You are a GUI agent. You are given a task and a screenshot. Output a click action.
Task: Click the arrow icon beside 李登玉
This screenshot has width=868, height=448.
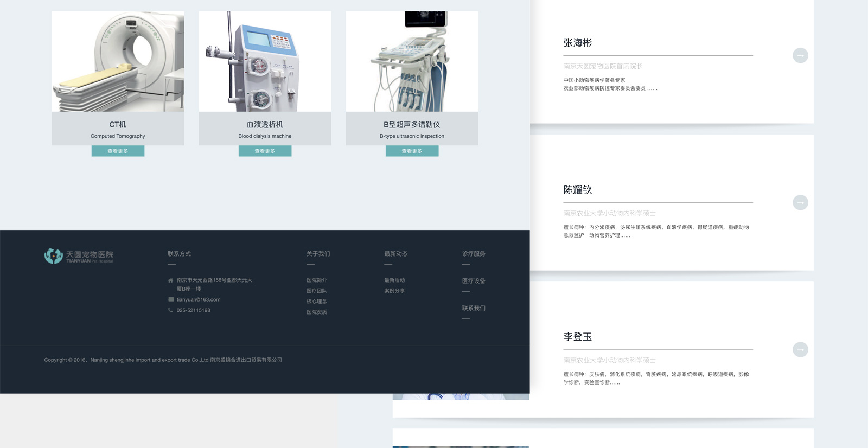pyautogui.click(x=800, y=349)
